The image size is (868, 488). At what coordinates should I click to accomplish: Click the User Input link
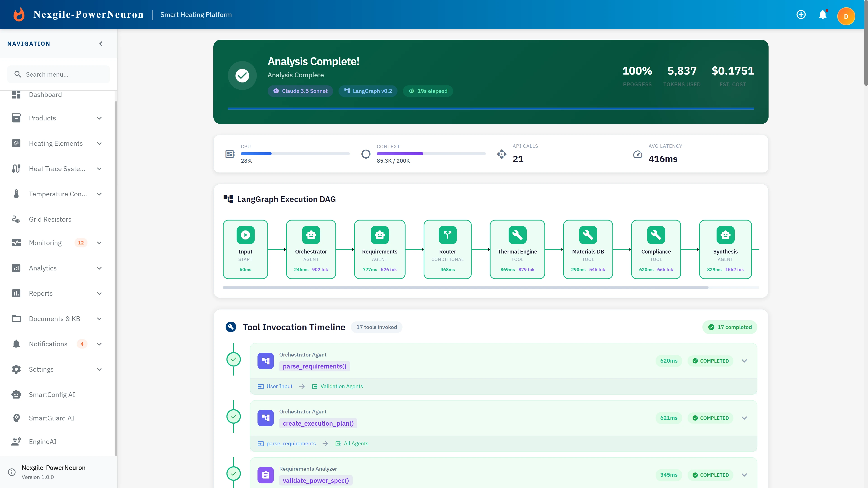[x=279, y=386]
